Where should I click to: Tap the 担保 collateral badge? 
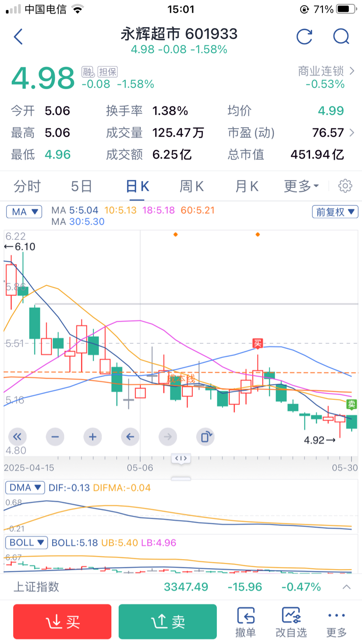[x=107, y=72]
